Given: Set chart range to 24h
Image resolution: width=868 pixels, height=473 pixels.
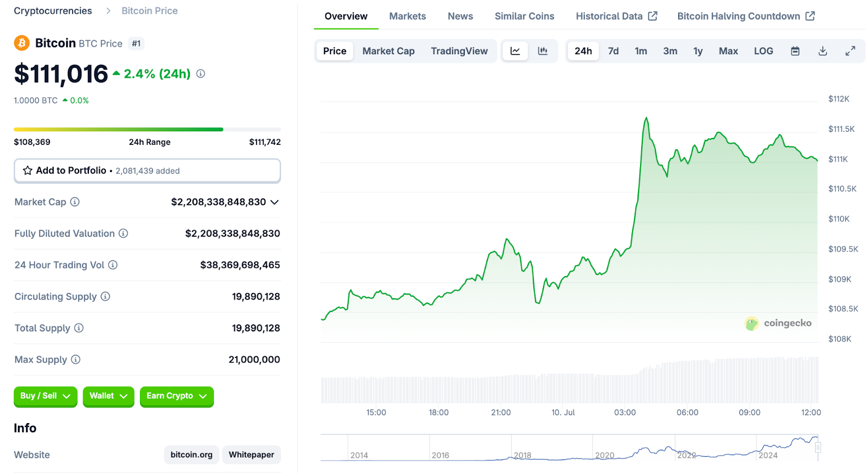Looking at the screenshot, I should [x=583, y=51].
